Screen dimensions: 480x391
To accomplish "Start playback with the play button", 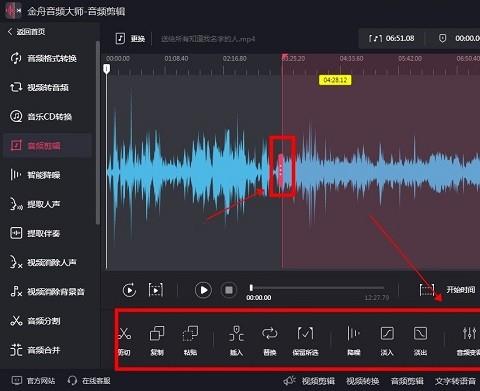I will coord(203,290).
